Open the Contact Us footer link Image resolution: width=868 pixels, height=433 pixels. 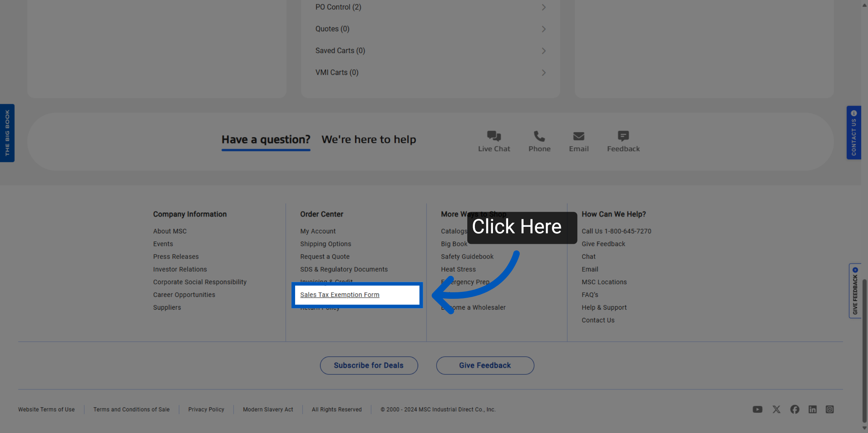pyautogui.click(x=598, y=320)
